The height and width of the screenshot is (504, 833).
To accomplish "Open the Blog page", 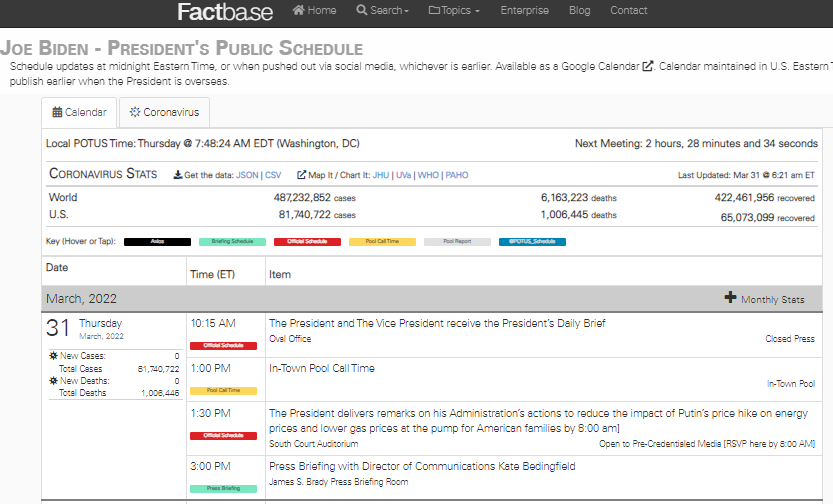I will [579, 10].
